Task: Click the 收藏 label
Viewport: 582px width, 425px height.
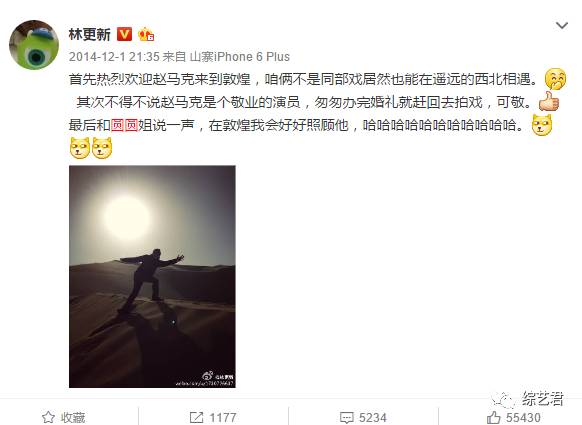Action: (73, 418)
